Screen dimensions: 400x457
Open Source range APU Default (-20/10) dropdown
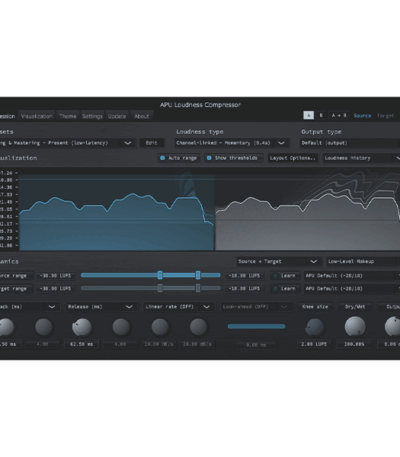tap(352, 276)
